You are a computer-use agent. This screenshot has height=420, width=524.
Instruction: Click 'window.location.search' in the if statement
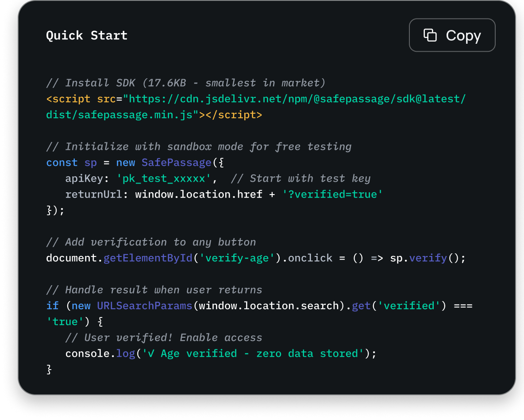coord(269,306)
